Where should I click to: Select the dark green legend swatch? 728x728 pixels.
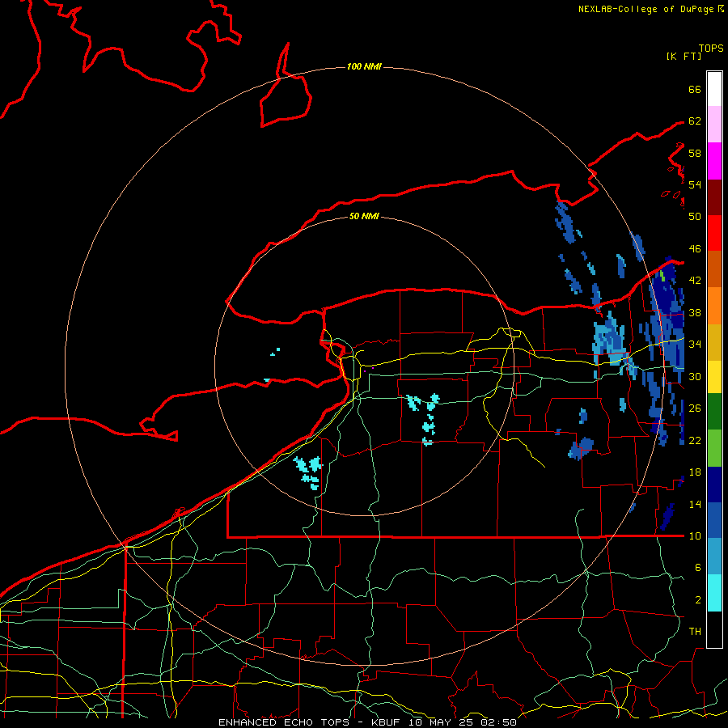(714, 412)
